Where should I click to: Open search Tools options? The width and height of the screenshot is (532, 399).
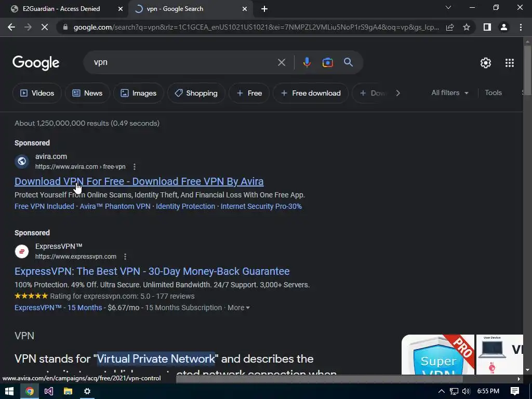point(493,92)
